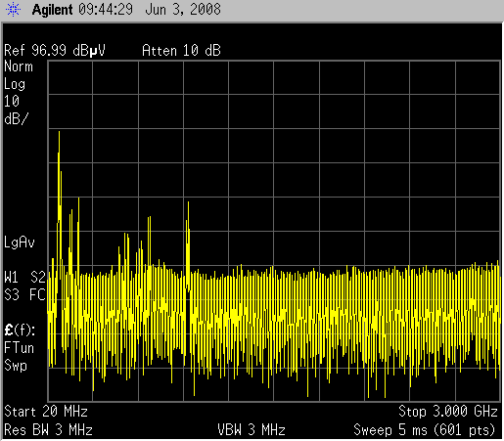Viewport: 504px width, 441px height.
Task: Select the Ref 96.99 dBµV readout
Action: [x=55, y=51]
